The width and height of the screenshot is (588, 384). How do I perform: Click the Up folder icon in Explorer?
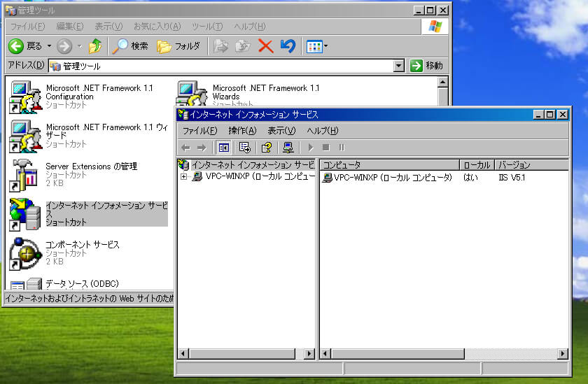95,46
